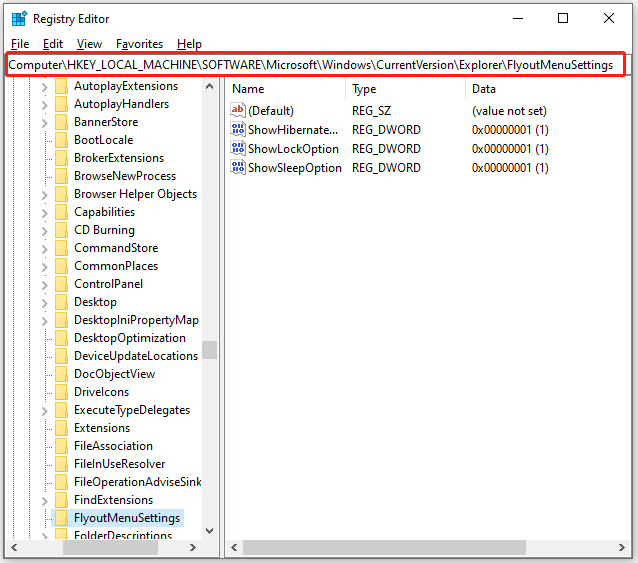Sort values by the Name column header
Image resolution: width=638 pixels, height=563 pixels.
pyautogui.click(x=286, y=89)
